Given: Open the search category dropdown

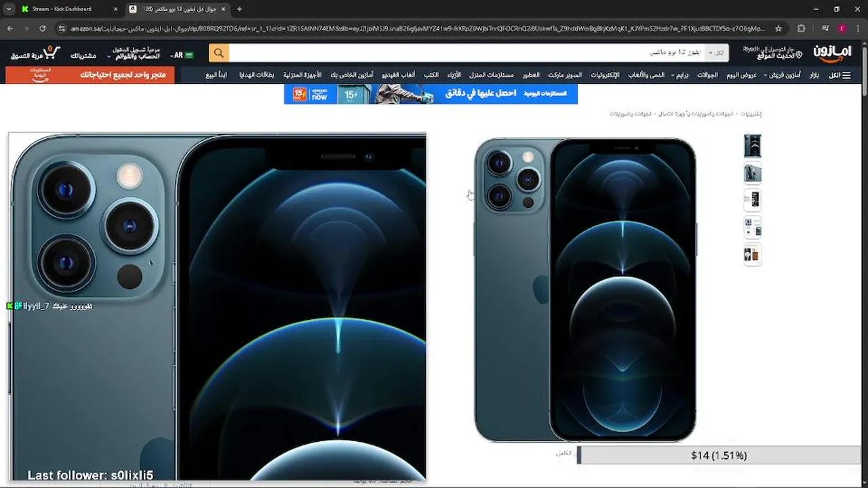Looking at the screenshot, I should click(716, 53).
